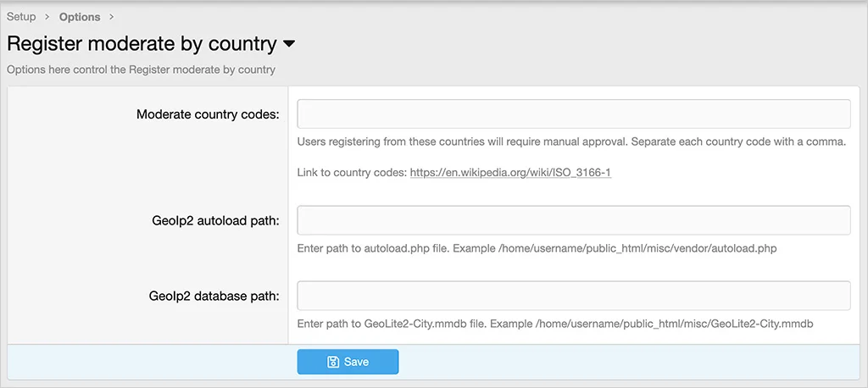
Task: Click the chevron after Options breadcrumb
Action: [x=112, y=17]
